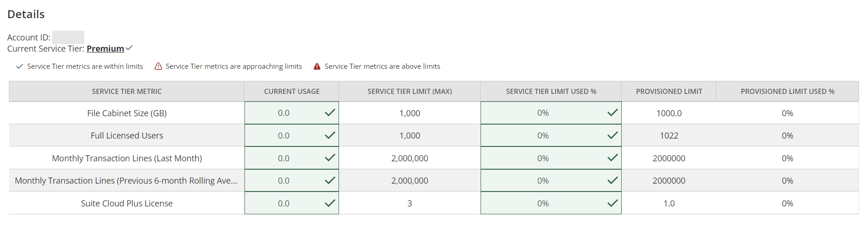Image resolution: width=868 pixels, height=225 pixels.
Task: Click Suite Cloud Plus License usage checkmark
Action: (330, 203)
